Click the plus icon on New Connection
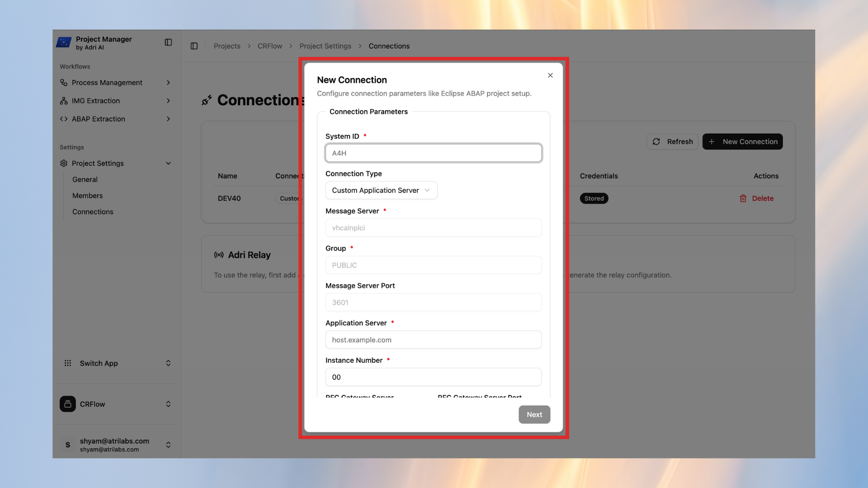Screen dimensions: 868x488 (712, 141)
